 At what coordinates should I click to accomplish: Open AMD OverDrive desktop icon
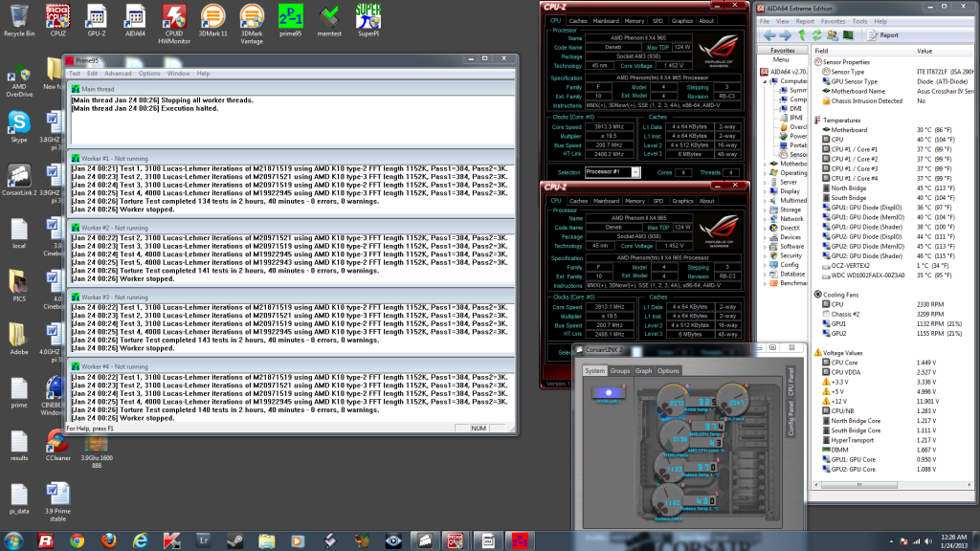click(19, 81)
